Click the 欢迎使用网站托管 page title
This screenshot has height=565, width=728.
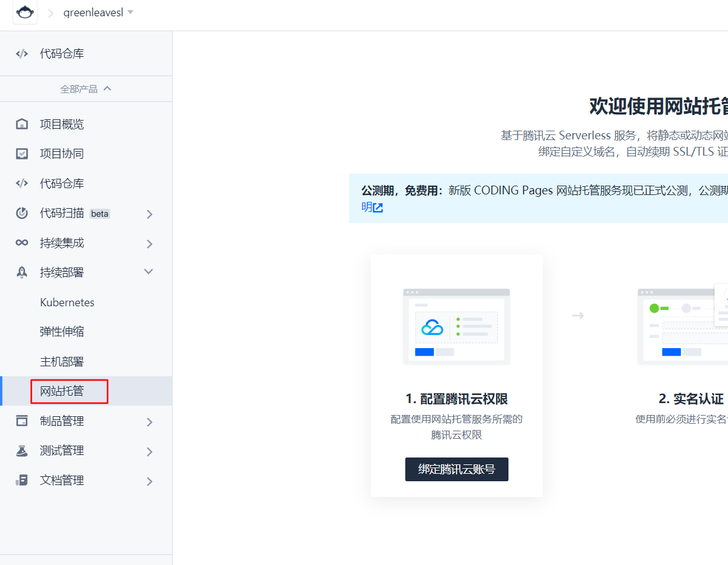(659, 107)
